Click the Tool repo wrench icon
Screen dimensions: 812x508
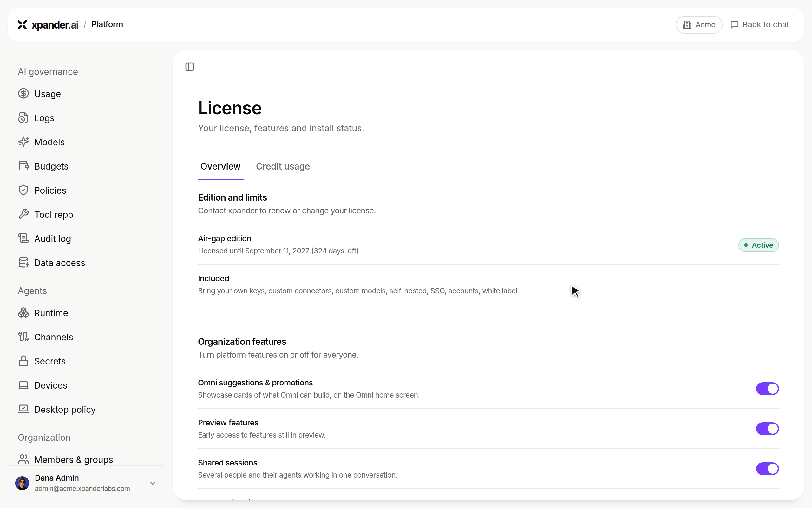click(x=23, y=214)
